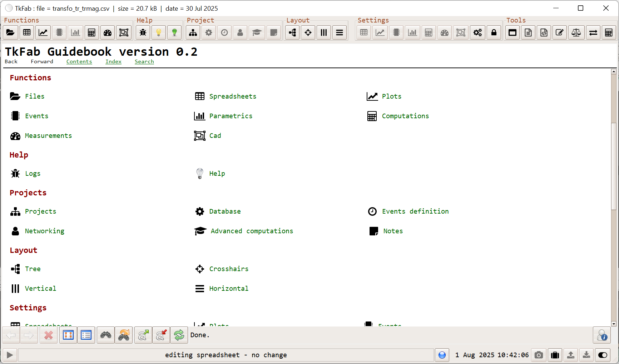Select the Crosshairs icon in Layout group
619x364 pixels.
coord(308,33)
